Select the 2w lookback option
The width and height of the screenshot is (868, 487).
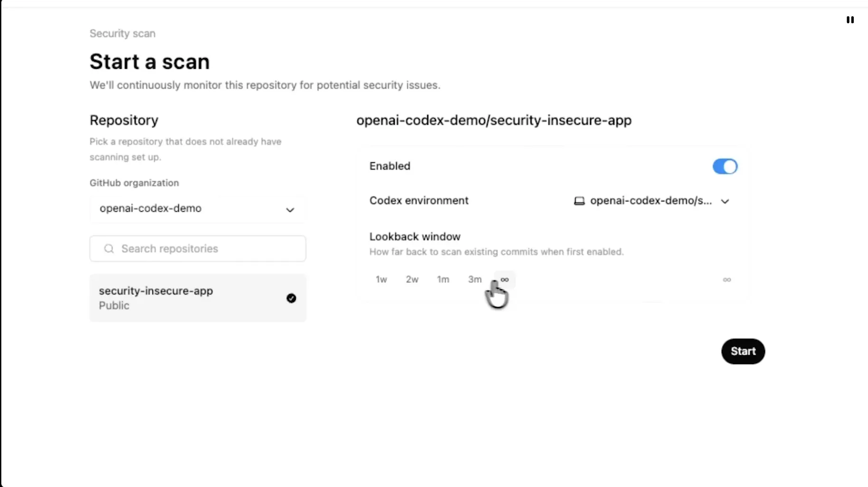(412, 280)
